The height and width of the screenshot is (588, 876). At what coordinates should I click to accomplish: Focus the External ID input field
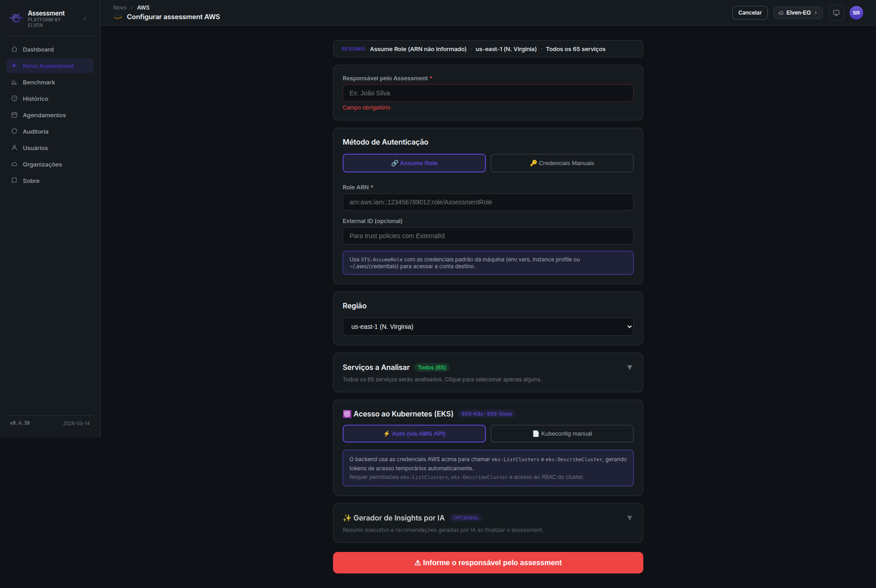pyautogui.click(x=488, y=236)
